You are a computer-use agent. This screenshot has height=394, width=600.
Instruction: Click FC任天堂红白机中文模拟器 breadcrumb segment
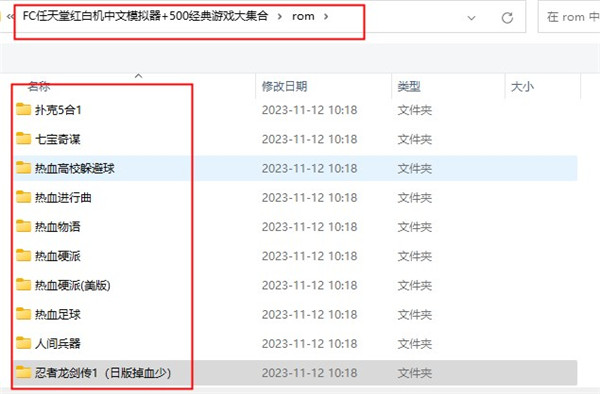coord(145,16)
